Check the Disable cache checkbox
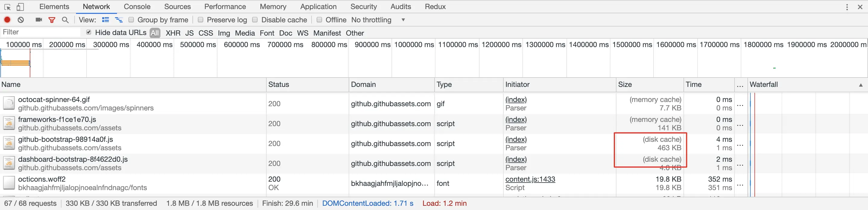868x210 pixels. point(255,20)
